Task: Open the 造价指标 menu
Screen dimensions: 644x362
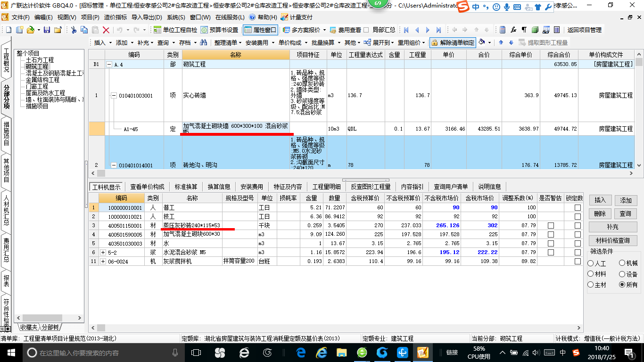Action: point(115,17)
